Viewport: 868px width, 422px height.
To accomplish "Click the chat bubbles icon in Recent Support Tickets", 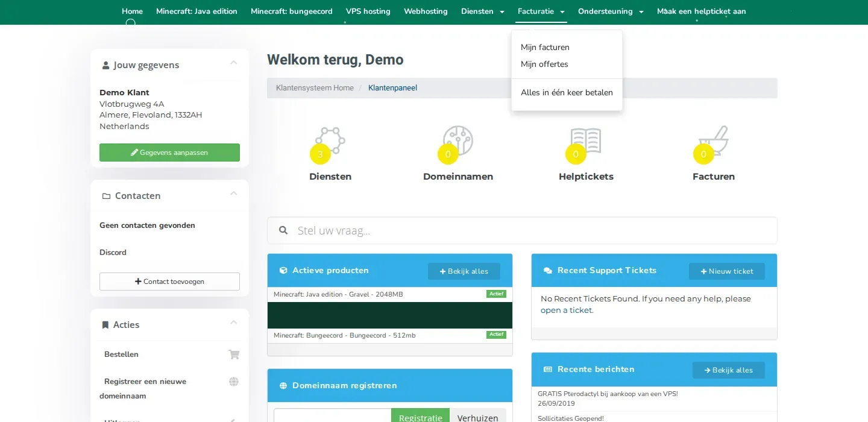I will (548, 271).
